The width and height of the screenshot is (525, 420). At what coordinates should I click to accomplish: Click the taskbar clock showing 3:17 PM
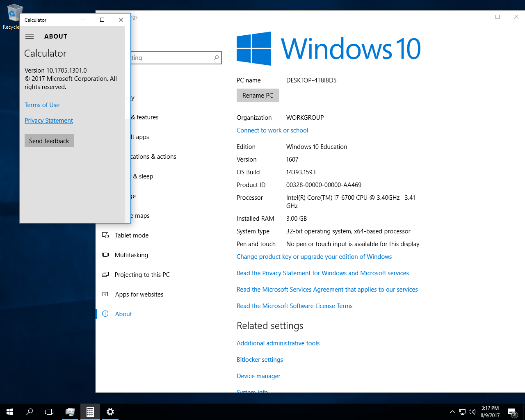(490, 412)
